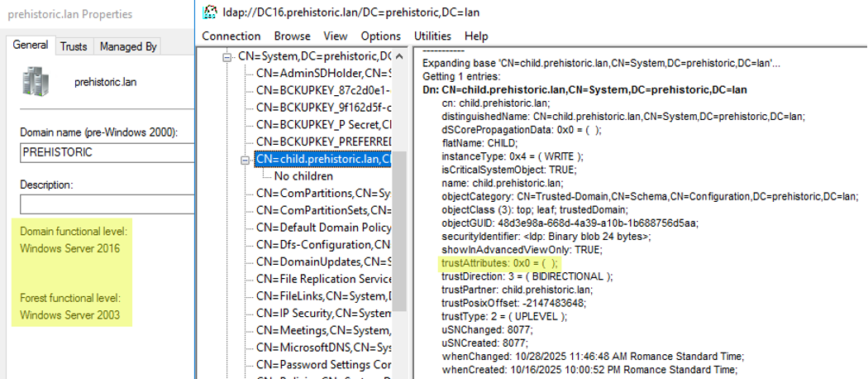Click the trustPosixOffset: -2147483648 line

513,303
